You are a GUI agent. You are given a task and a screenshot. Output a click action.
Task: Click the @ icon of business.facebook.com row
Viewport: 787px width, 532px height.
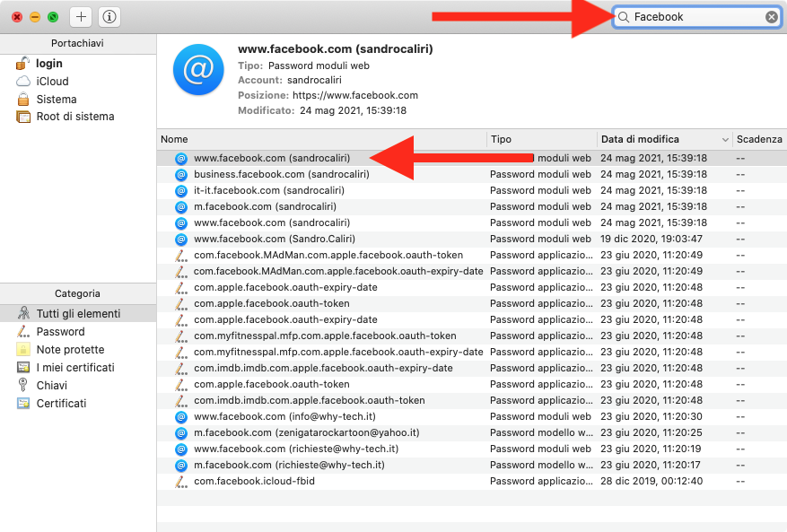coord(181,175)
